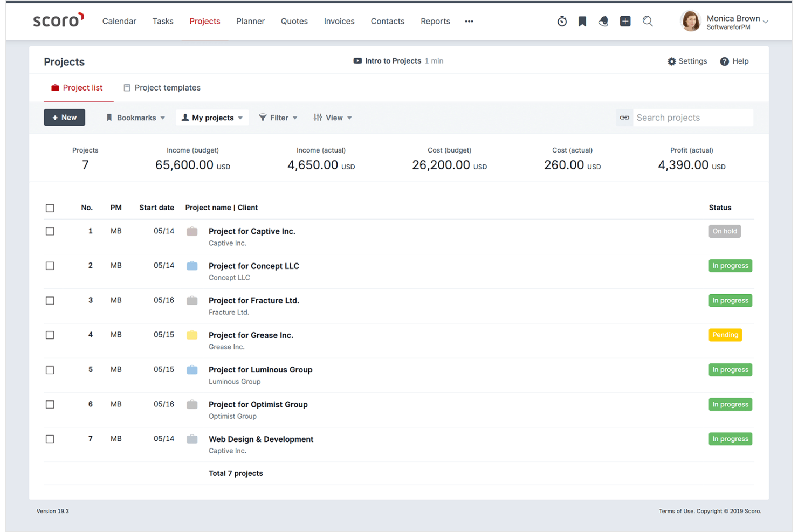Switch to the Project templates tab
This screenshot has height=532, width=798.
[x=162, y=88]
